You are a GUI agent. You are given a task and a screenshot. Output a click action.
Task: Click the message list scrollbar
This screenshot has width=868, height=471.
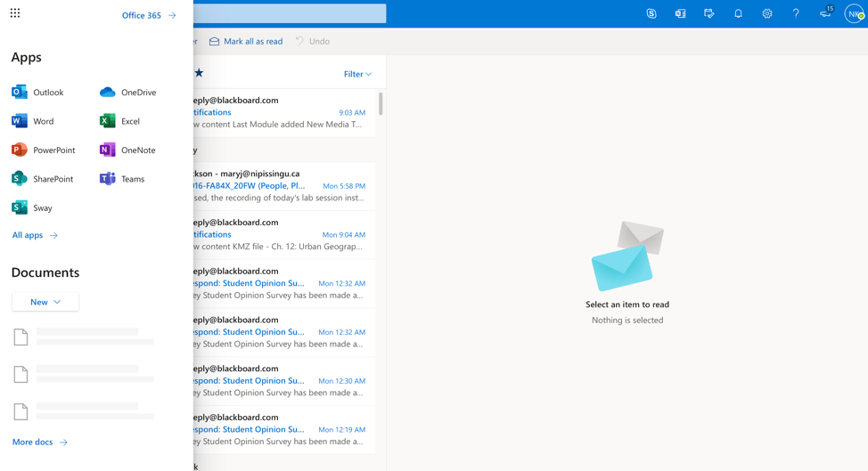tap(381, 104)
